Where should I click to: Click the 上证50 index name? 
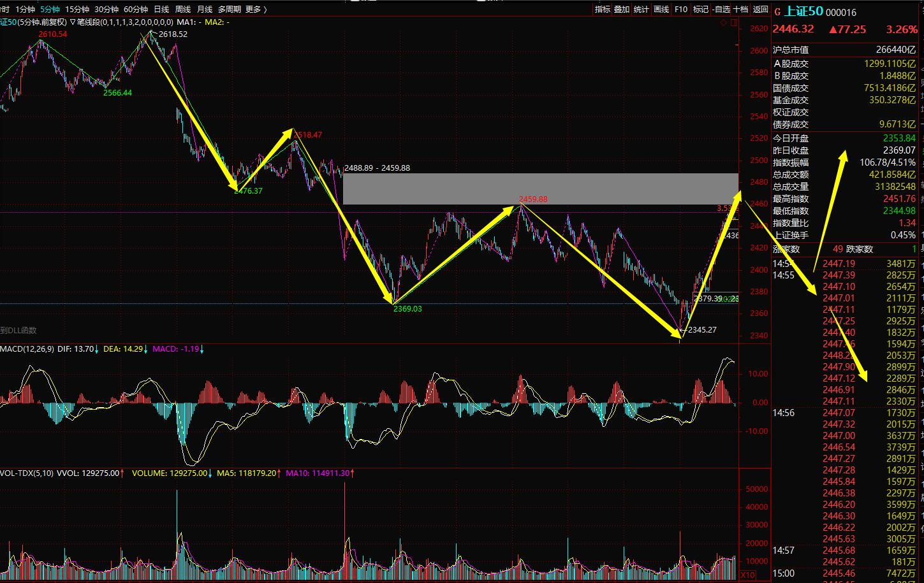pos(803,11)
